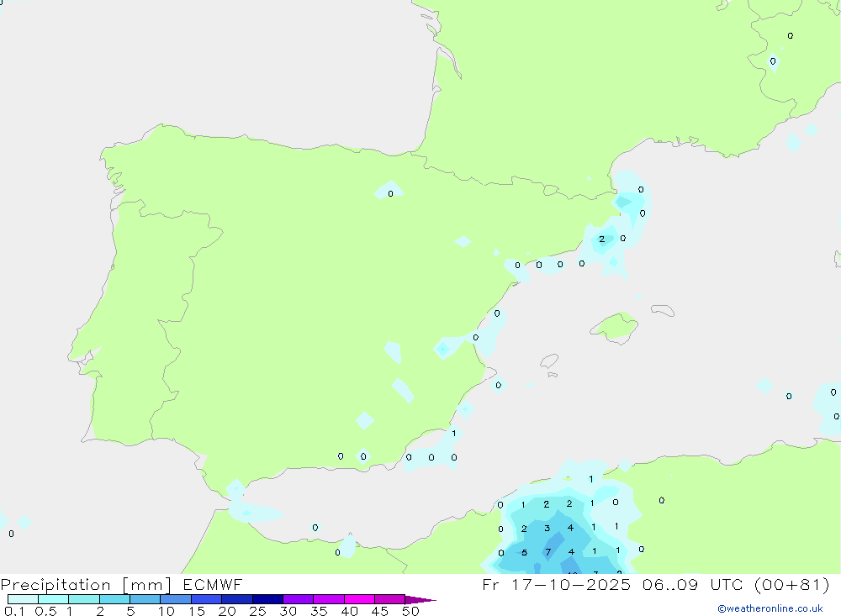Select the 'ECMWF' model label
This screenshot has height=616, width=841.
tap(213, 584)
